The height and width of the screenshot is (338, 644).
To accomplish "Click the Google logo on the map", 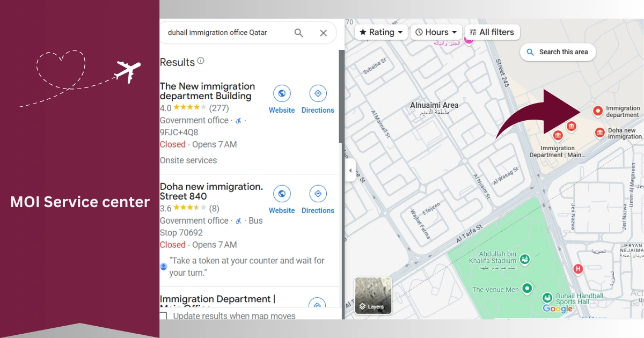I will coord(558,308).
